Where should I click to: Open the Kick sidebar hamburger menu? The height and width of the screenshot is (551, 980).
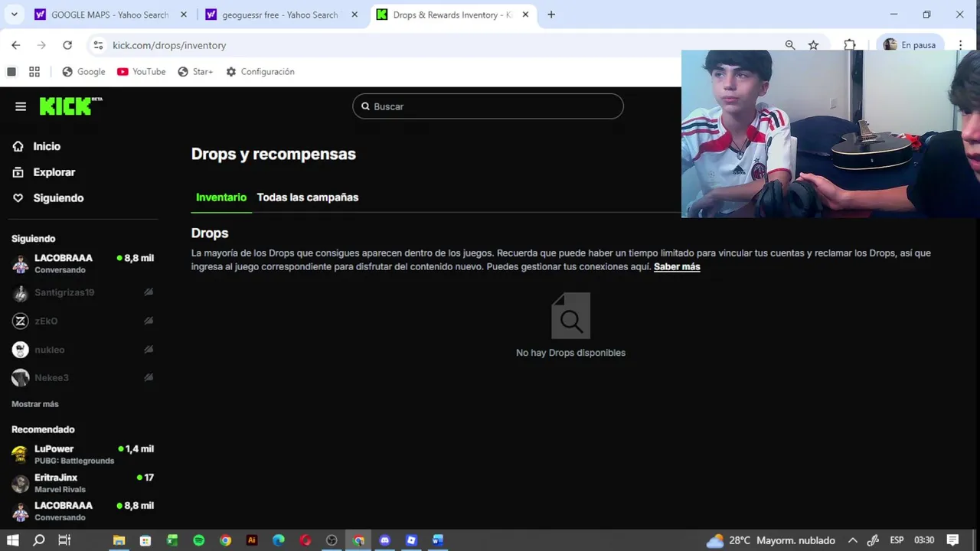pyautogui.click(x=21, y=106)
